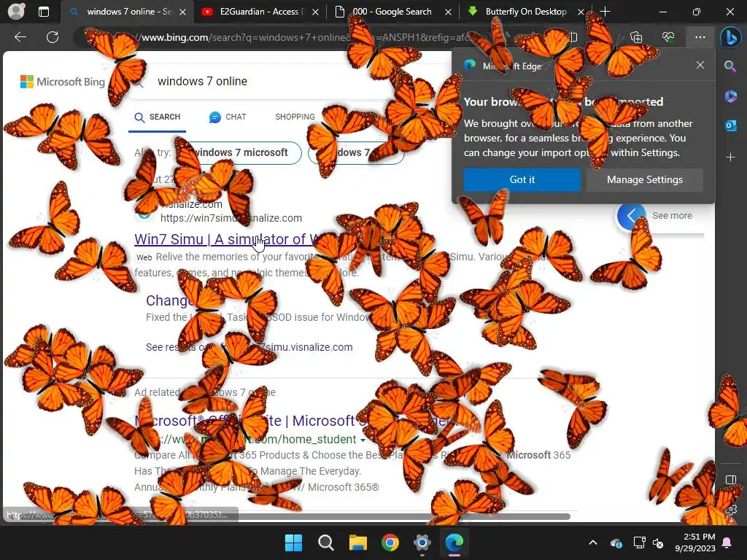Add a sidebar app with plus icon
This screenshot has height=560, width=747.
(x=730, y=157)
